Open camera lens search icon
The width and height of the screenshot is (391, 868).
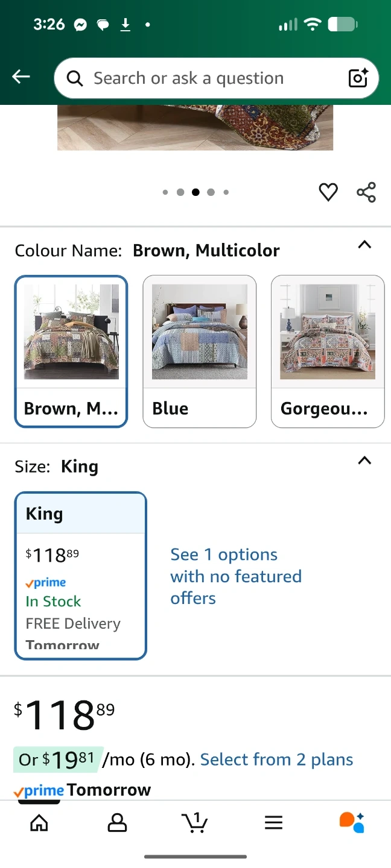point(358,78)
